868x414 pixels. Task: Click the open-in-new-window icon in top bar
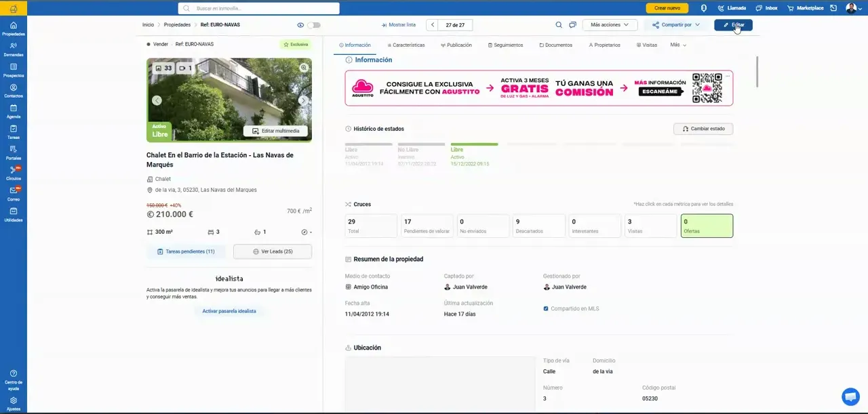pos(833,8)
